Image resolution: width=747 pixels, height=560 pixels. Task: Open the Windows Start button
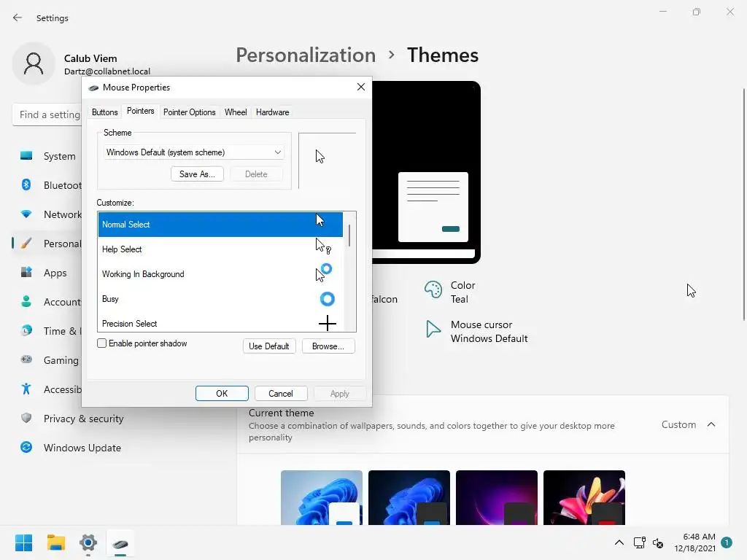click(x=24, y=542)
